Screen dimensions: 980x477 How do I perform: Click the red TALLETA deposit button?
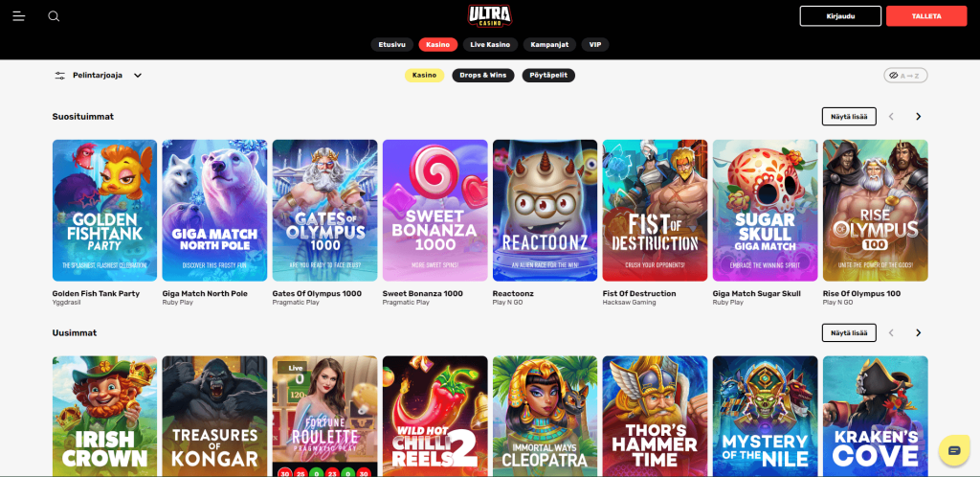click(926, 16)
